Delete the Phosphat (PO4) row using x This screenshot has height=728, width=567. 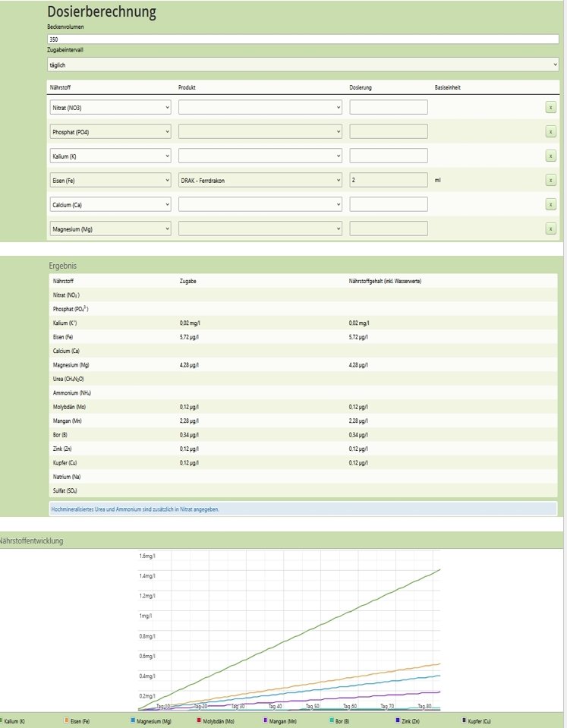[x=550, y=131]
